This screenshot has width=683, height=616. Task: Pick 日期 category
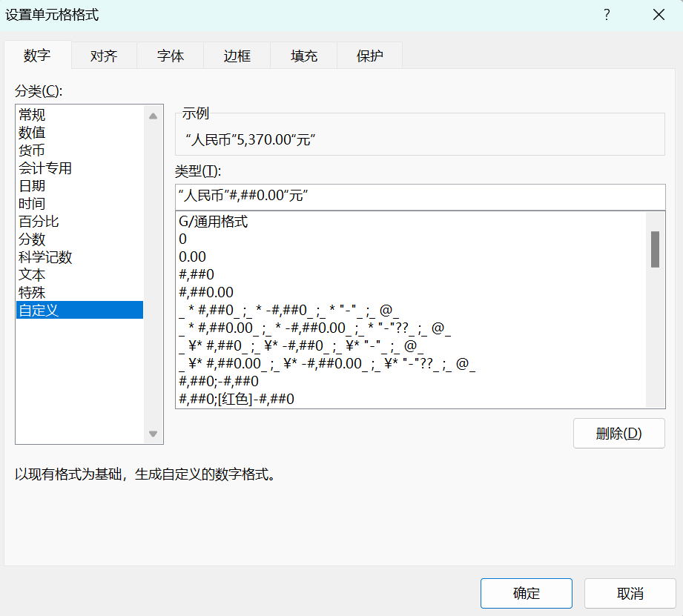[79, 186]
